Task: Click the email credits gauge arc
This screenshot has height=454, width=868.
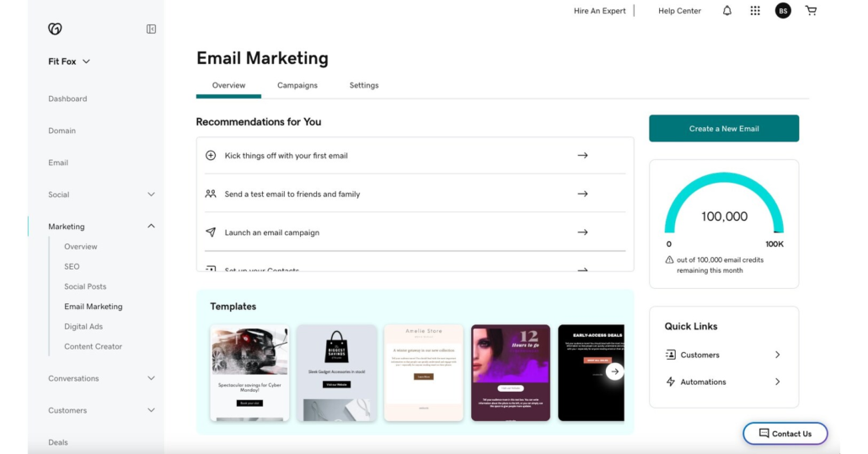Action: [724, 178]
